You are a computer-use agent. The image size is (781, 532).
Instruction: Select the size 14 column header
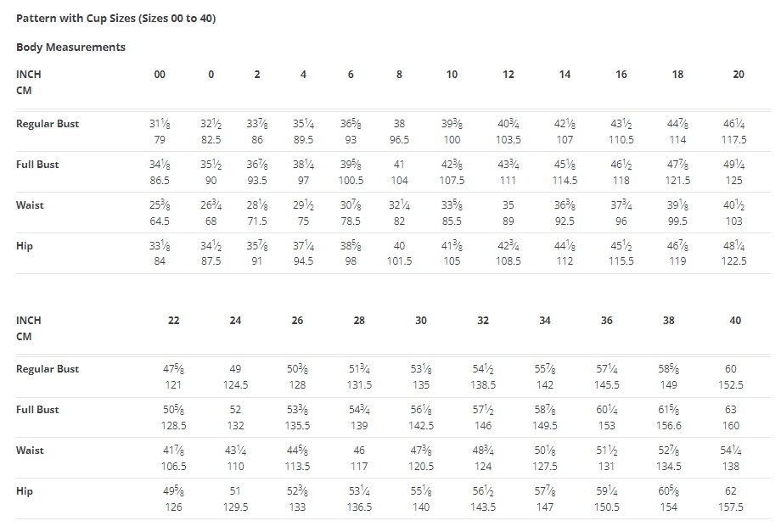(x=565, y=75)
